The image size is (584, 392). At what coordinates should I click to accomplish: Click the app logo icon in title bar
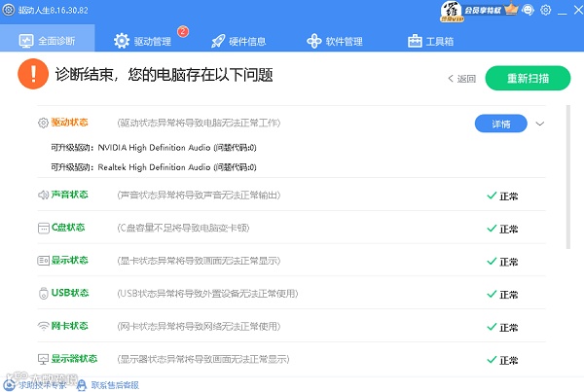[8, 10]
